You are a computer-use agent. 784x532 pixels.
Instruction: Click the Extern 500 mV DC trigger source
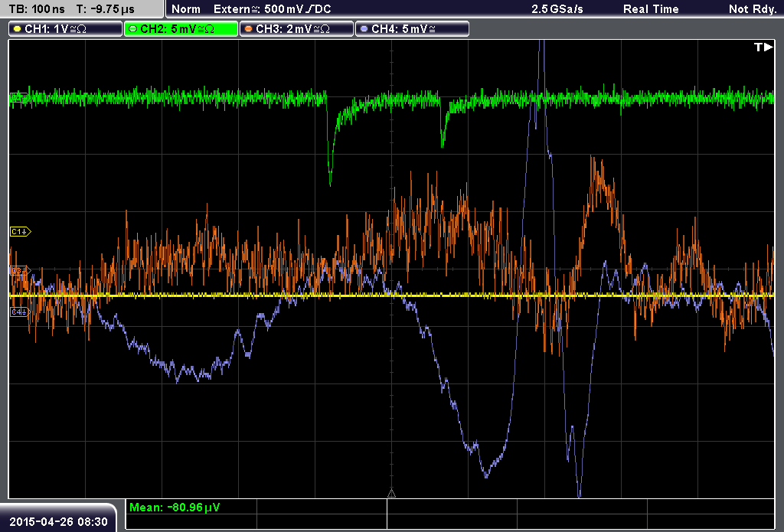click(x=272, y=9)
